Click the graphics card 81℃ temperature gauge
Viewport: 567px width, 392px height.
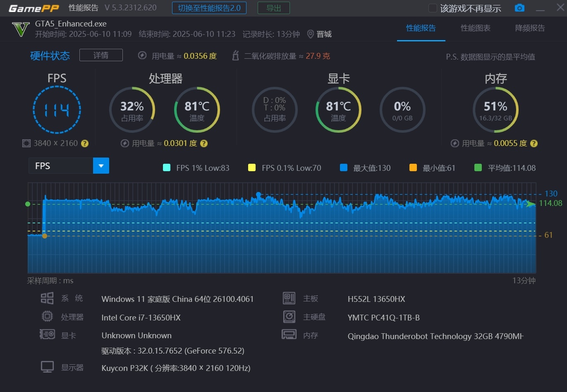click(338, 110)
